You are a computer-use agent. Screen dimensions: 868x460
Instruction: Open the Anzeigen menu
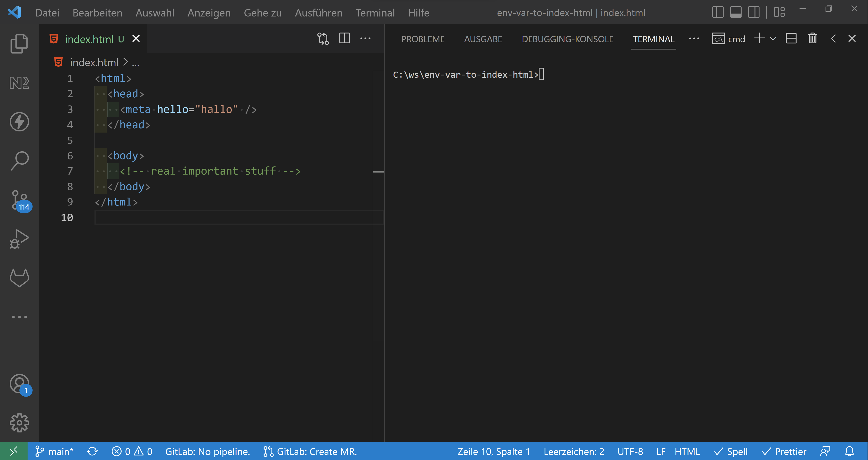point(209,13)
